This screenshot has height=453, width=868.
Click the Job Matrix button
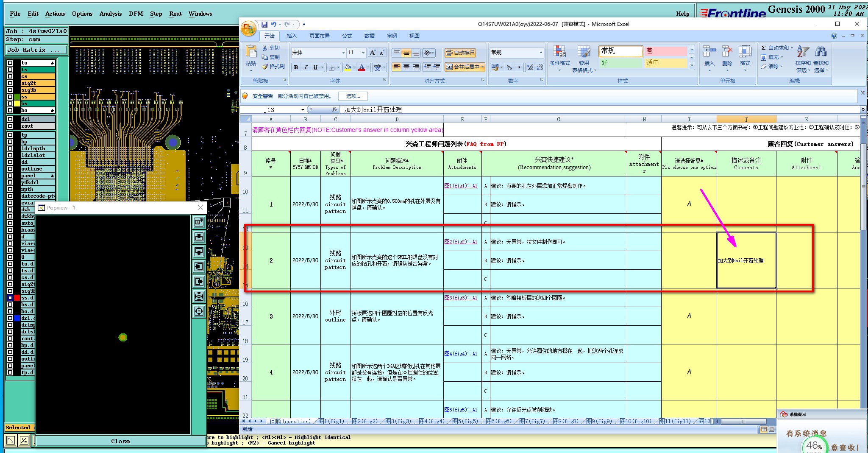coord(36,50)
